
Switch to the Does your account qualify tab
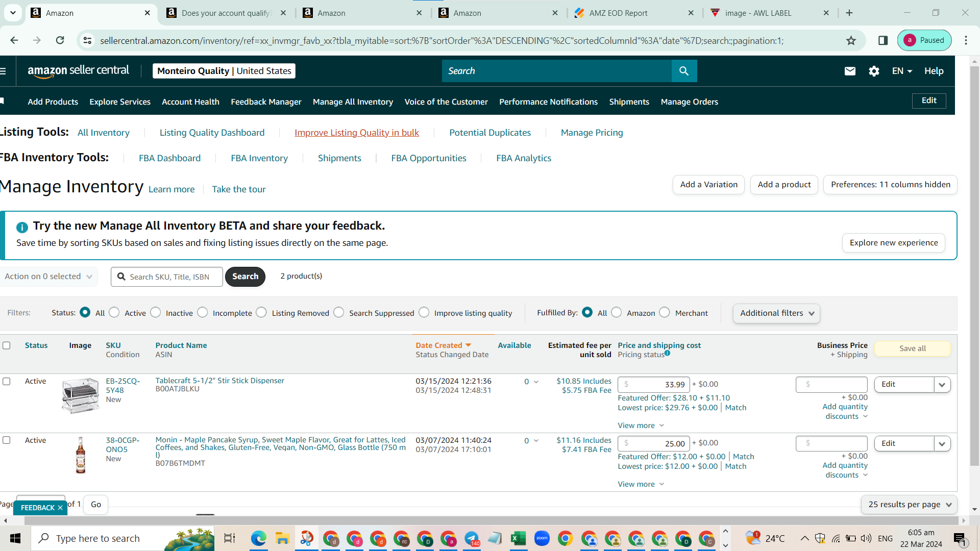[x=227, y=13]
